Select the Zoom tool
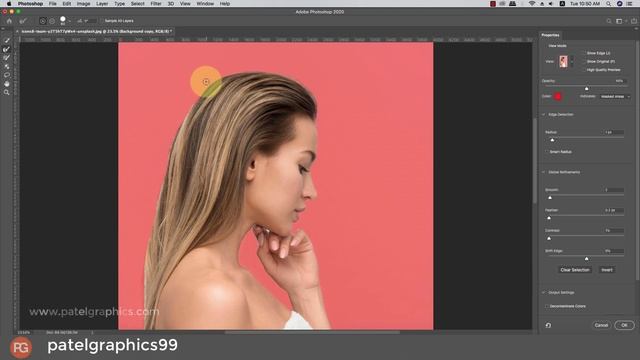Image resolution: width=640 pixels, height=360 pixels. [x=7, y=93]
